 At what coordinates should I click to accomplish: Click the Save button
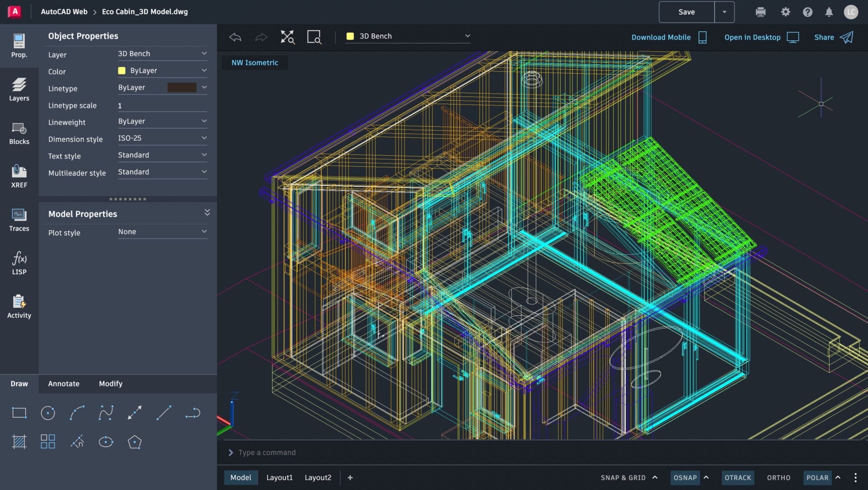click(x=686, y=12)
